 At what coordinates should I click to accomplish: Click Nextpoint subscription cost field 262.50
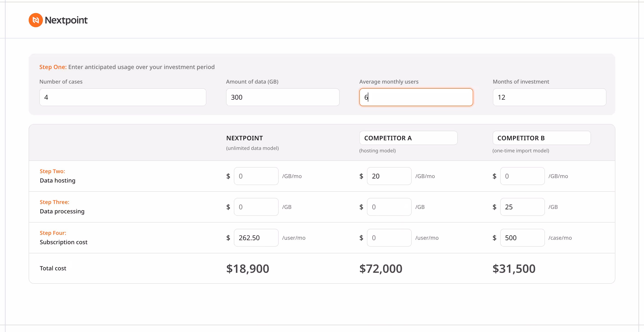[x=256, y=237]
